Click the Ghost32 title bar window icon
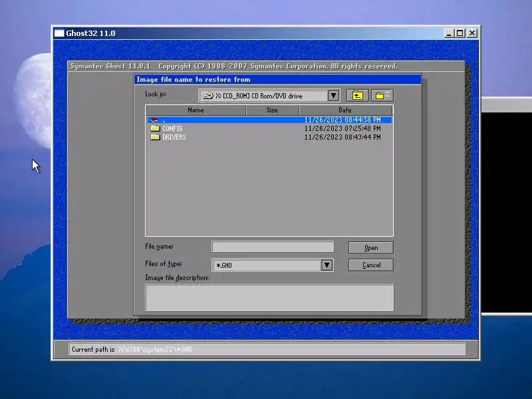The height and width of the screenshot is (399, 532). [x=59, y=33]
